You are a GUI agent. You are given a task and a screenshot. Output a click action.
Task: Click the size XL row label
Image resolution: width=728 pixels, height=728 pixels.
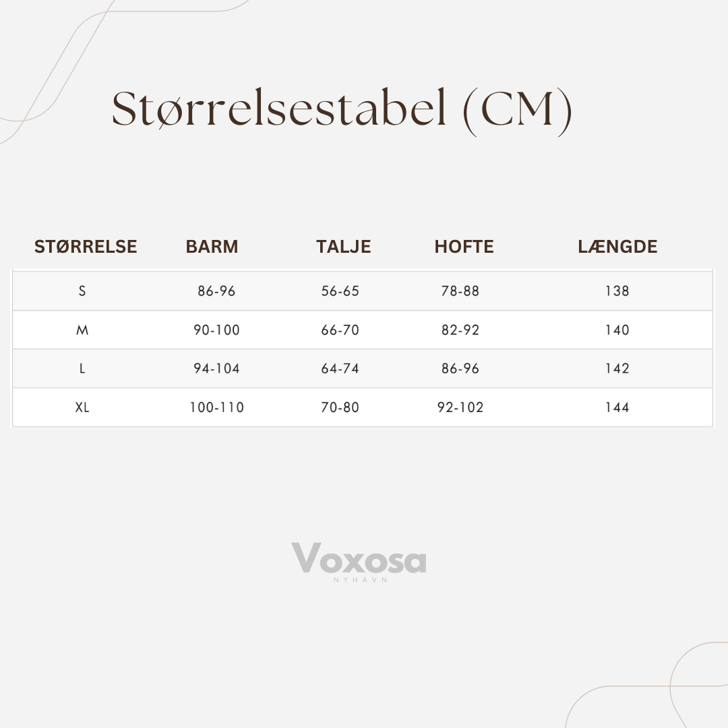click(x=82, y=408)
